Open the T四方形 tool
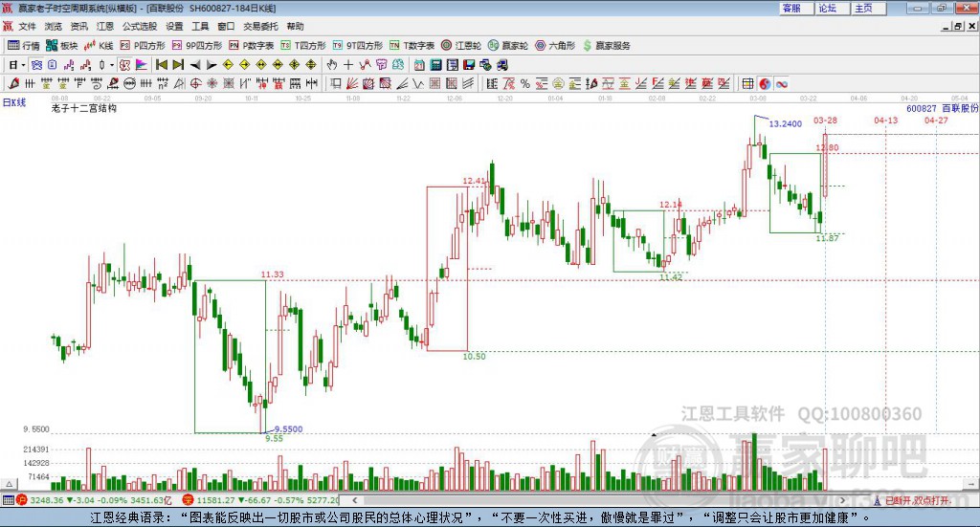 pyautogui.click(x=303, y=46)
